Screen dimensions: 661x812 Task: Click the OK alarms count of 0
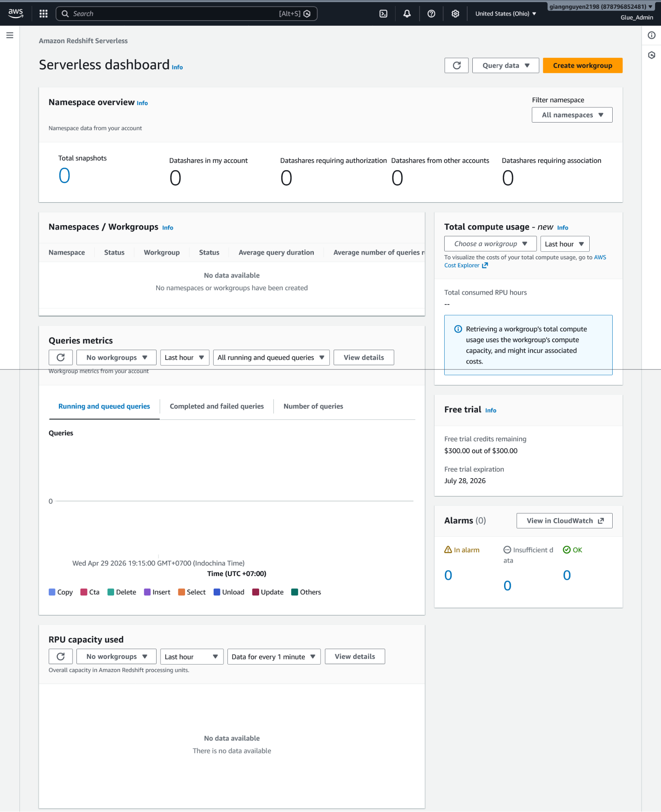point(567,575)
